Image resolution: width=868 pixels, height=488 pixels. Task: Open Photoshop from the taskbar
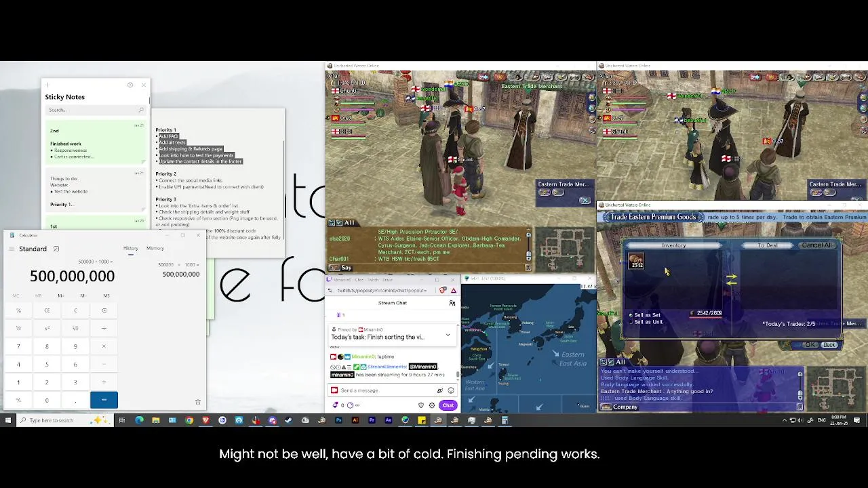(338, 420)
